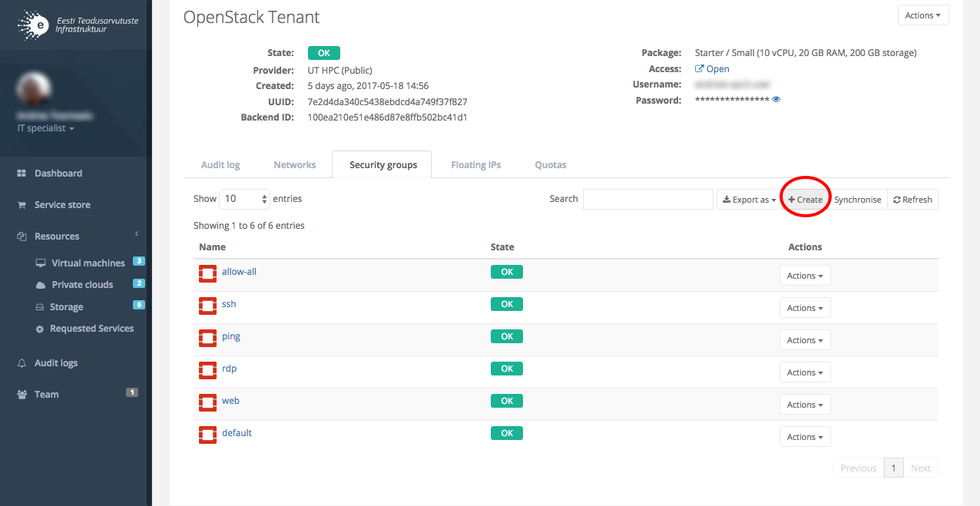Open the rdp security group link
This screenshot has width=980, height=506.
(x=230, y=369)
